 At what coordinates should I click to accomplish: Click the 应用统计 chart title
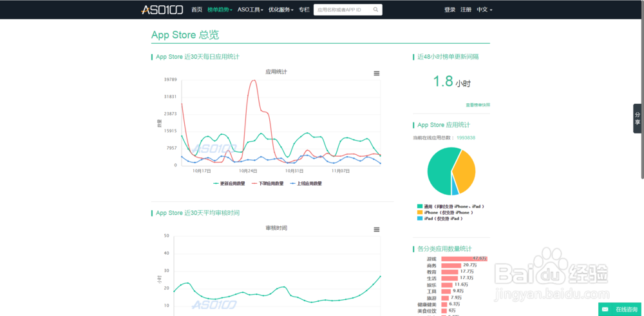pyautogui.click(x=276, y=72)
